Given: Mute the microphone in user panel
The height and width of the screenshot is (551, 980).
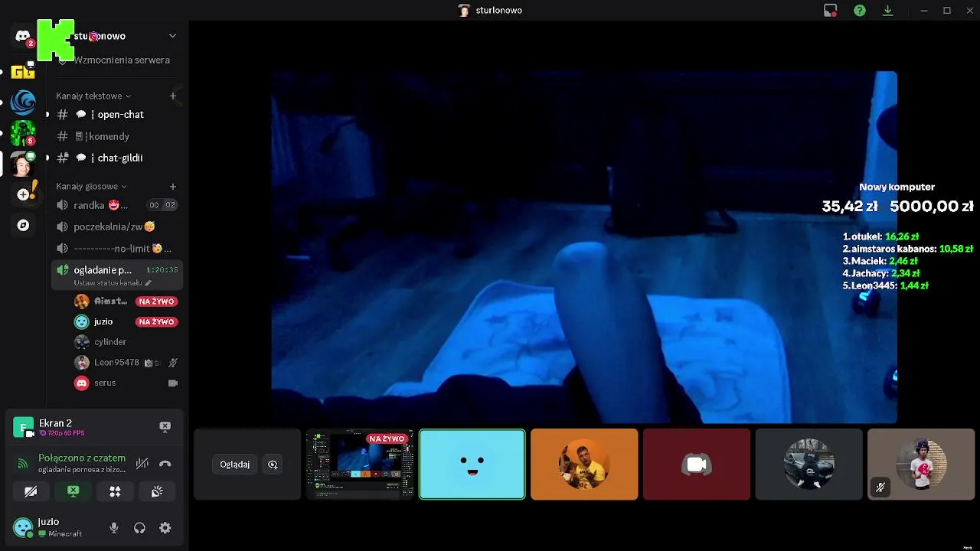Looking at the screenshot, I should (114, 527).
